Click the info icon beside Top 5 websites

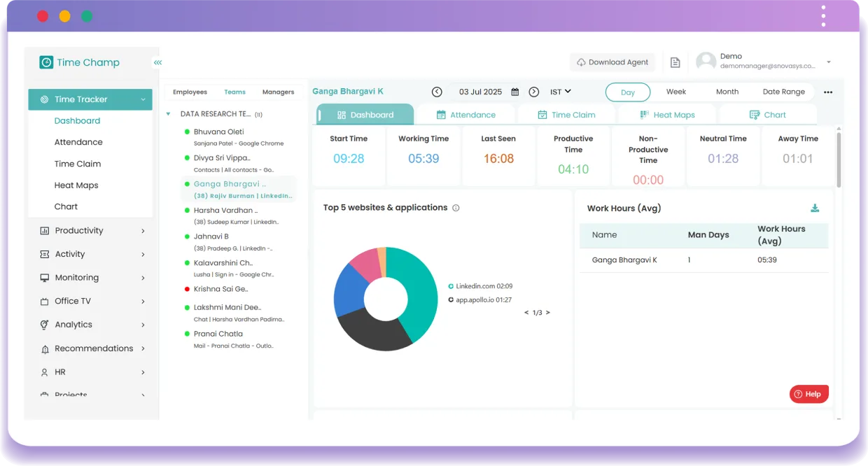click(x=456, y=208)
